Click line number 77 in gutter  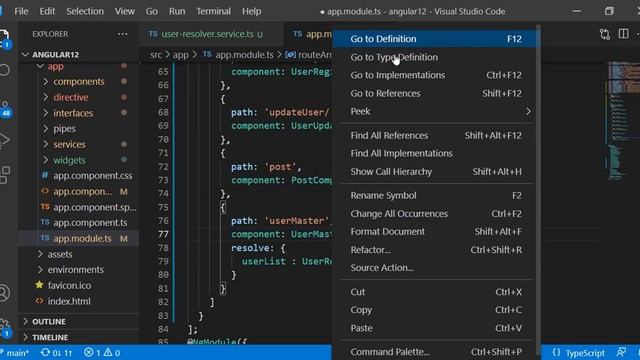[x=163, y=234]
